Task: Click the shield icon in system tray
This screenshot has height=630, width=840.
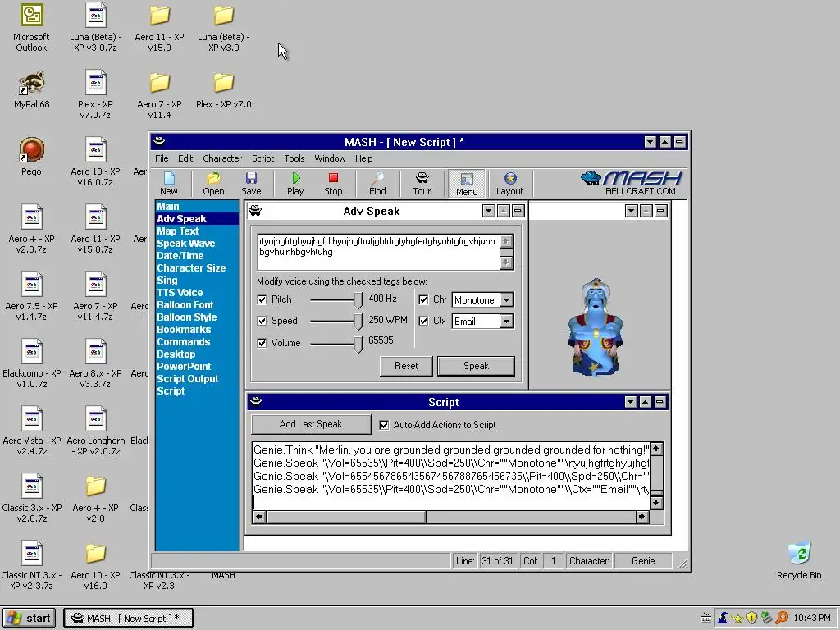Action: pos(751,618)
